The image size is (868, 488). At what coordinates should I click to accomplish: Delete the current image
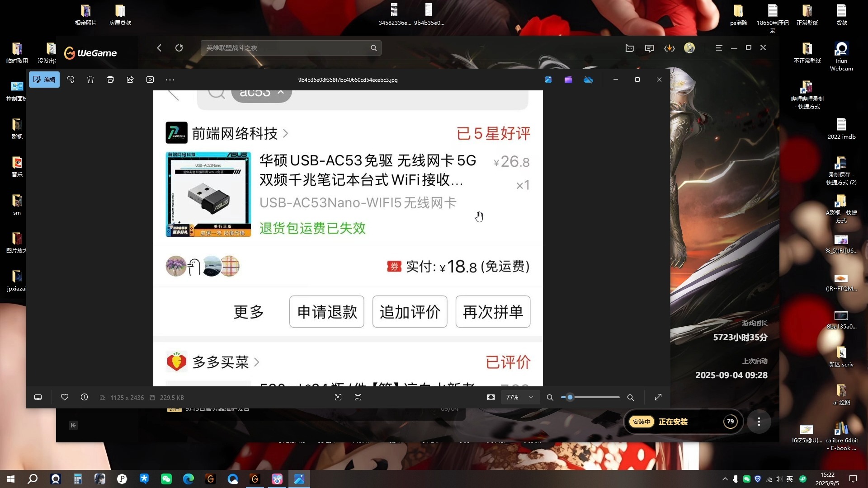tap(90, 80)
